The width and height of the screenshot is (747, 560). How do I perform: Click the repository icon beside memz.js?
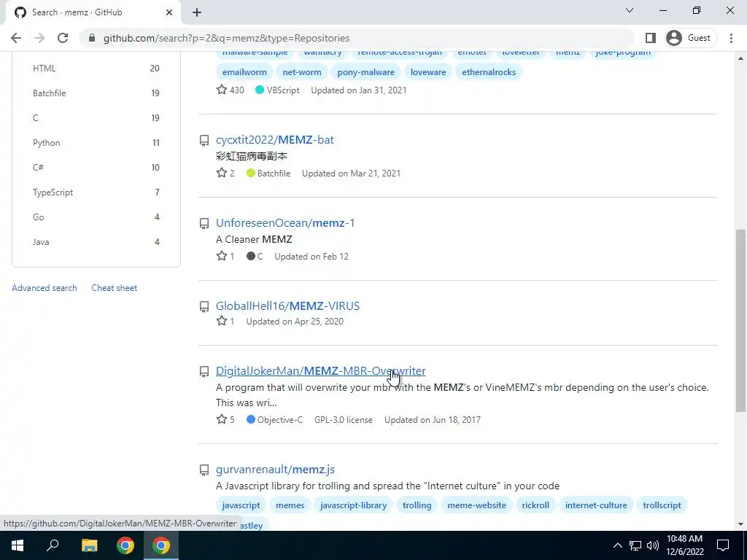pos(204,470)
